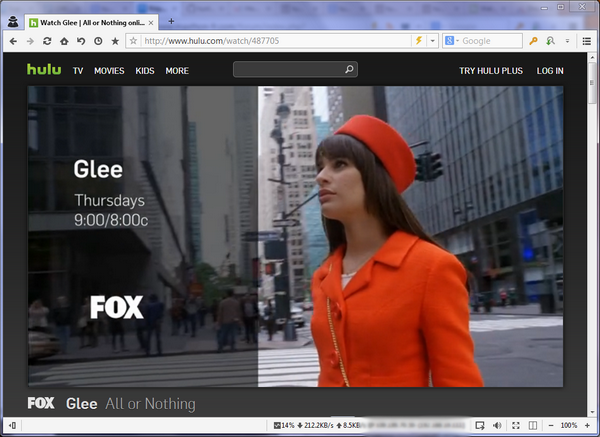
Task: Open new-window link settings icon
Action: [x=479, y=425]
